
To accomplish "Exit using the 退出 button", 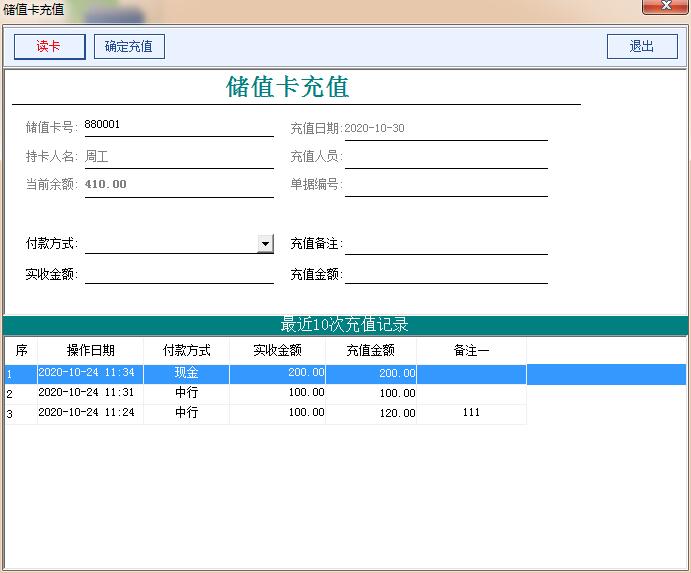I will 642,47.
